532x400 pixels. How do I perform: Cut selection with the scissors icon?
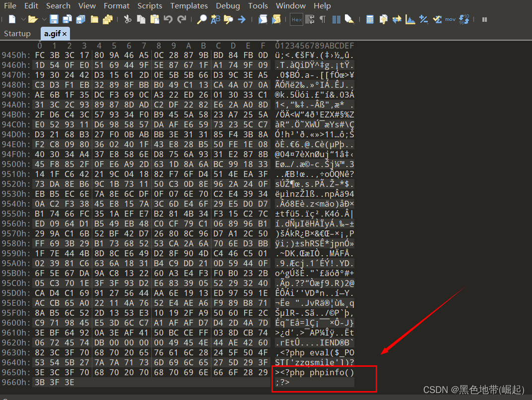(x=128, y=19)
